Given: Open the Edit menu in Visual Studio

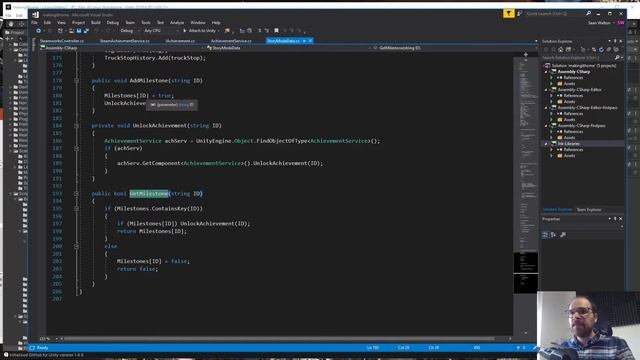Looking at the screenshot, I should [47, 23].
